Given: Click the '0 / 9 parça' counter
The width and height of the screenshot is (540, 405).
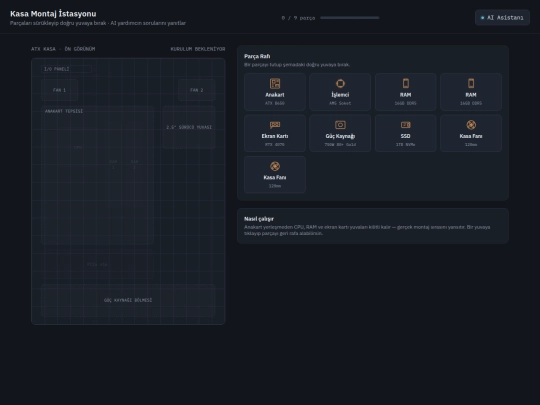Looking at the screenshot, I should click(298, 18).
